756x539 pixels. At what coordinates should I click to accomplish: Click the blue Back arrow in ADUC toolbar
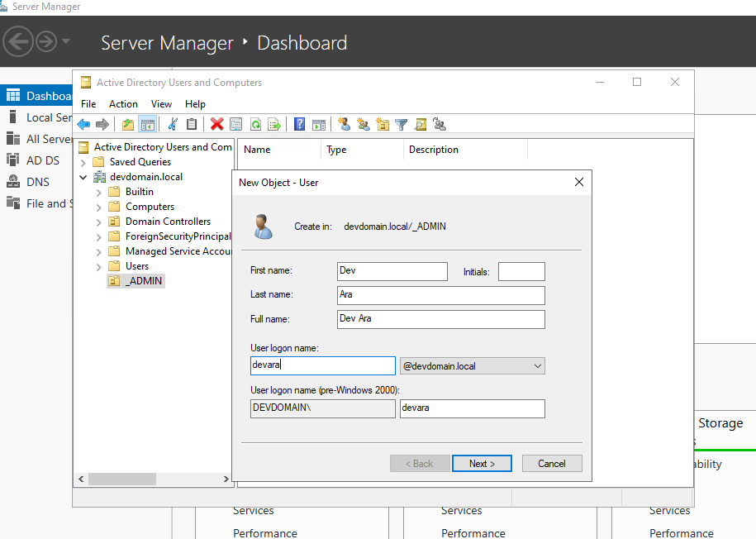pos(83,125)
